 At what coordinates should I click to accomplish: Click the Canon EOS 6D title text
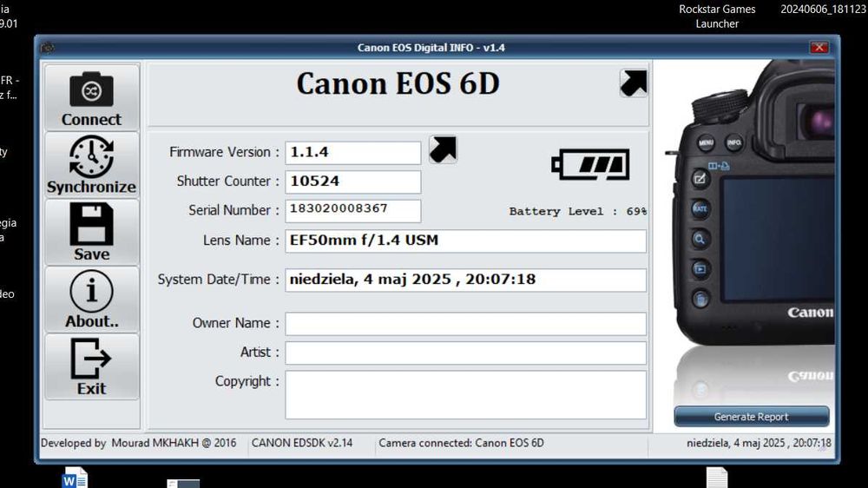click(x=398, y=83)
